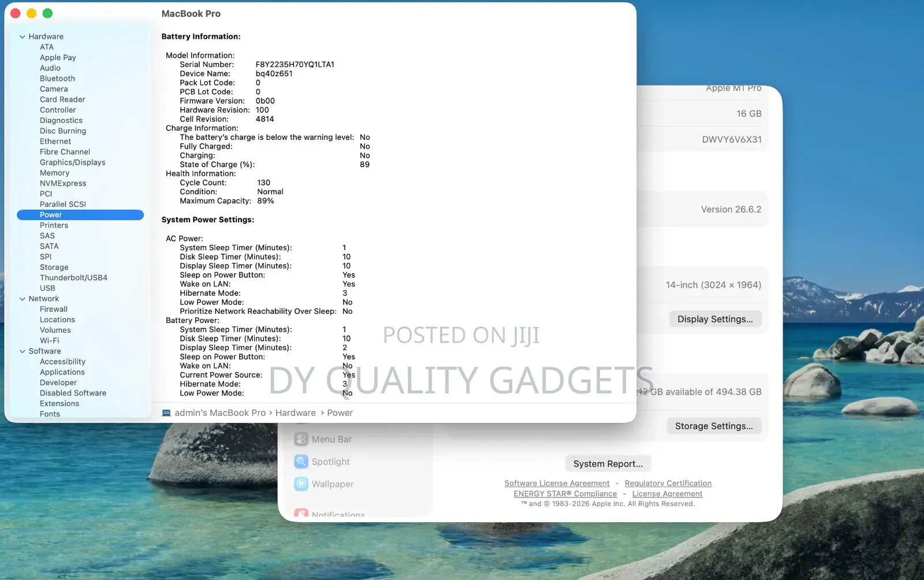This screenshot has width=924, height=580.
Task: Click Hardware in the path bar
Action: [296, 413]
